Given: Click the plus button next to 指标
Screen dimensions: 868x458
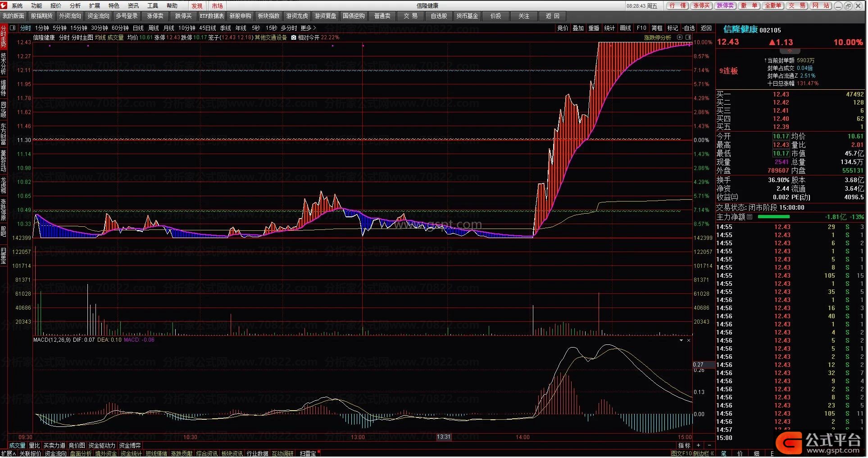Looking at the screenshot, I should pos(699,445).
